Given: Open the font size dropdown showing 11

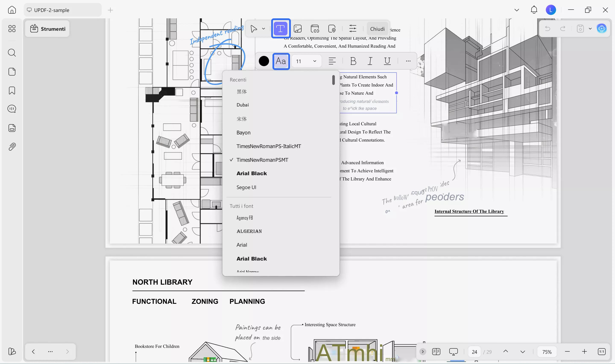Looking at the screenshot, I should pos(306,61).
